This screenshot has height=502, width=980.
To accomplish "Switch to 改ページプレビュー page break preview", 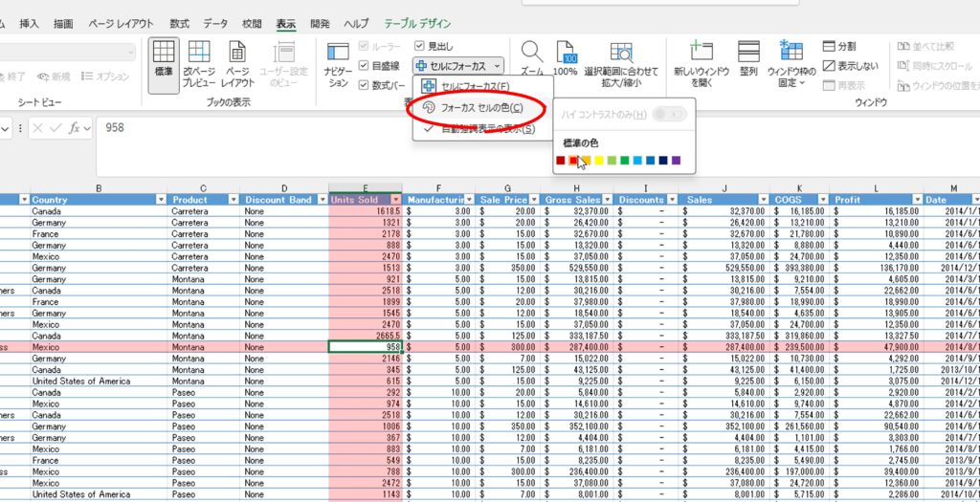I will 199,62.
